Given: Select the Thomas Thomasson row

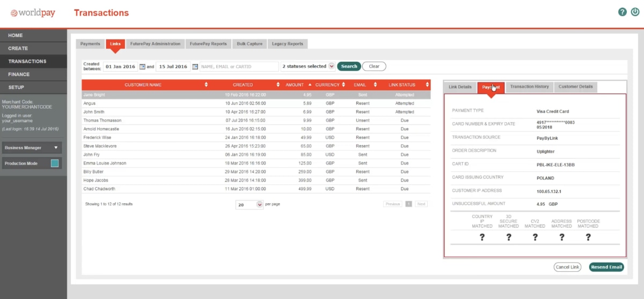Looking at the screenshot, I should pos(256,121).
